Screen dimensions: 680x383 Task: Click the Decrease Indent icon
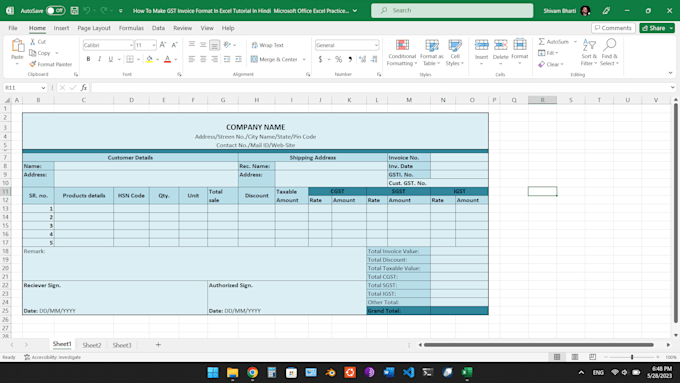(x=226, y=59)
